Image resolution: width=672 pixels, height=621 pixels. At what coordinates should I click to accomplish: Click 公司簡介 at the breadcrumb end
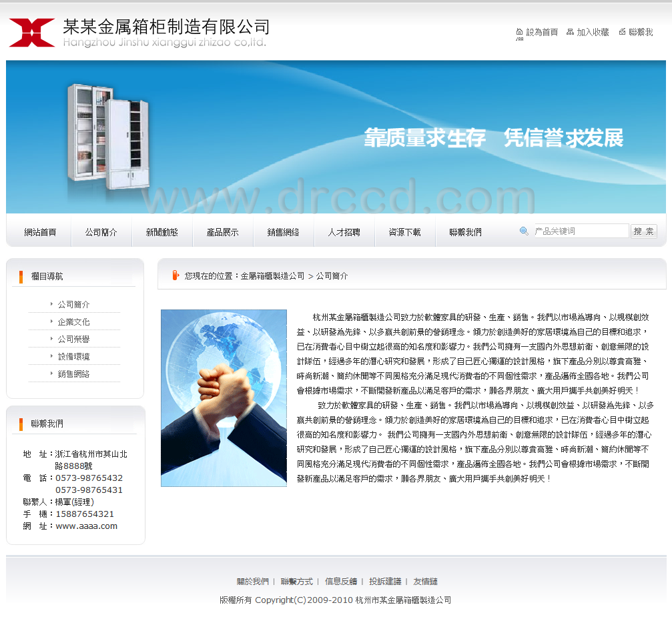click(x=332, y=275)
